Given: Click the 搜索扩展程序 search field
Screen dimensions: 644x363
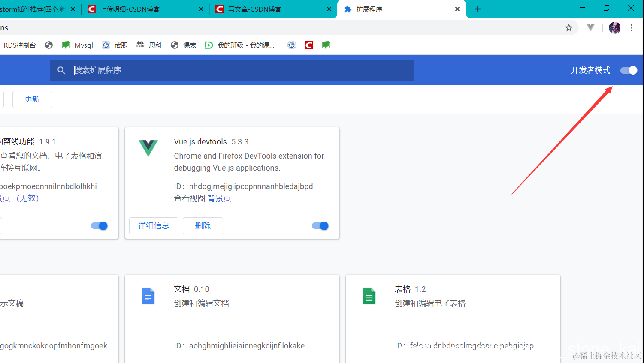Looking at the screenshot, I should [x=232, y=70].
